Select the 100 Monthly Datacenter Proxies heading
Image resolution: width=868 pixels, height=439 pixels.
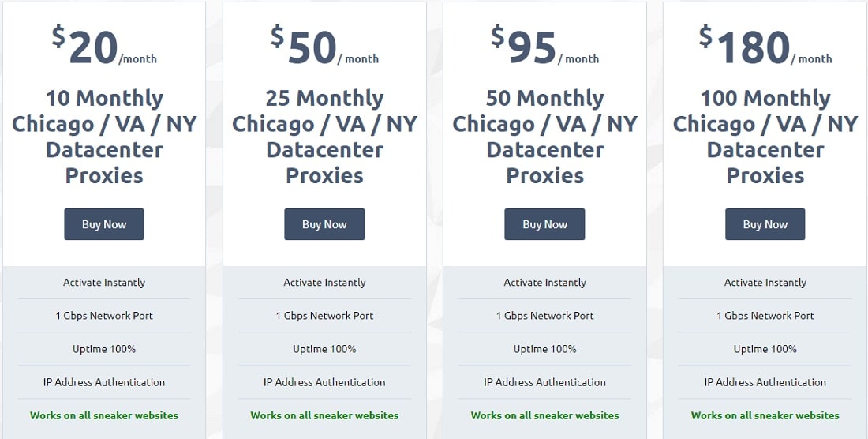click(x=765, y=137)
